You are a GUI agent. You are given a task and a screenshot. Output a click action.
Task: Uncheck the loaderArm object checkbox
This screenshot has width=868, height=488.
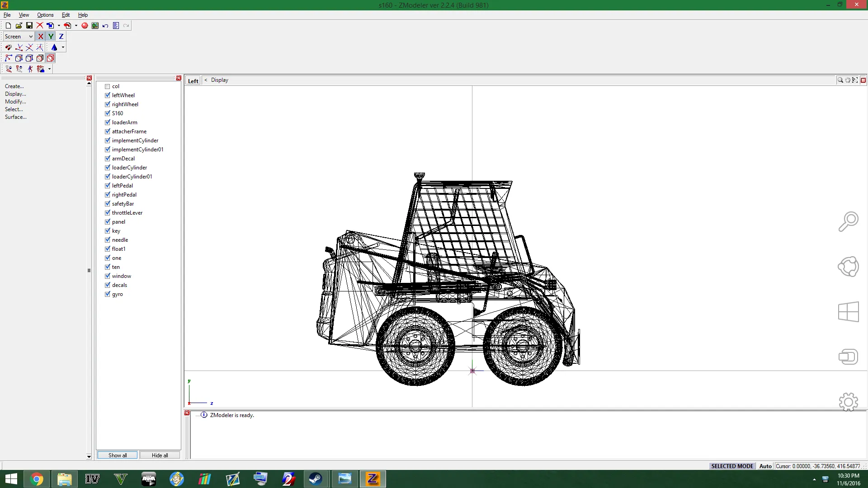(x=108, y=122)
